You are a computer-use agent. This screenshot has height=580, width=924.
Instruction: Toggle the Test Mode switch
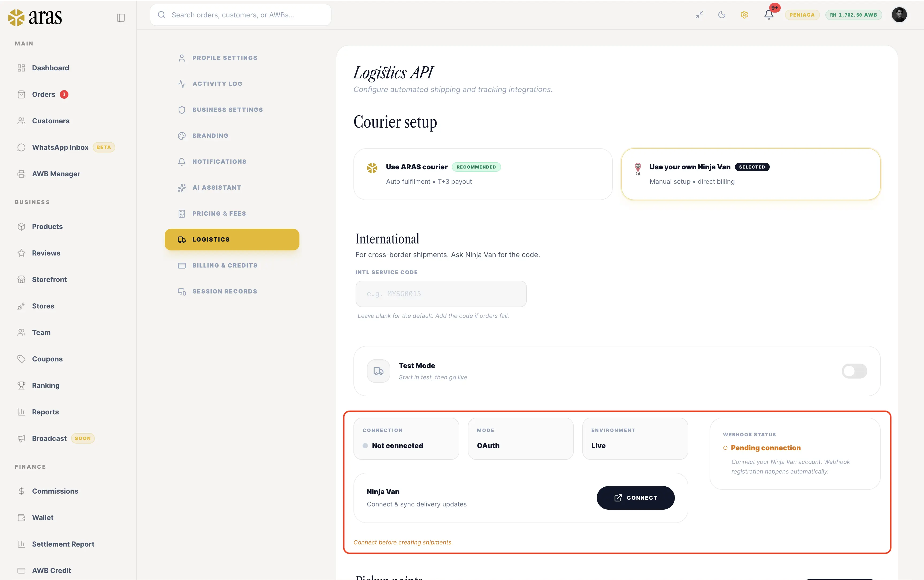click(854, 371)
